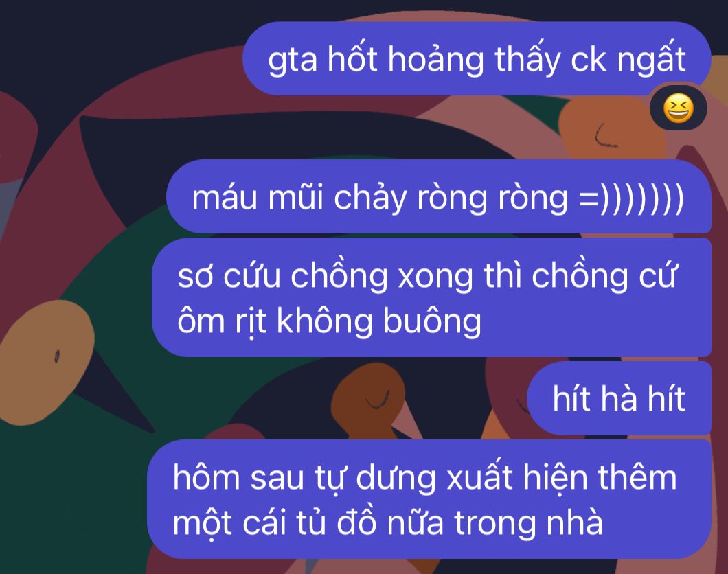The image size is (728, 574).
Task: Select the "gta hốt hoảng thấy ck ngất" message
Action: [x=477, y=58]
